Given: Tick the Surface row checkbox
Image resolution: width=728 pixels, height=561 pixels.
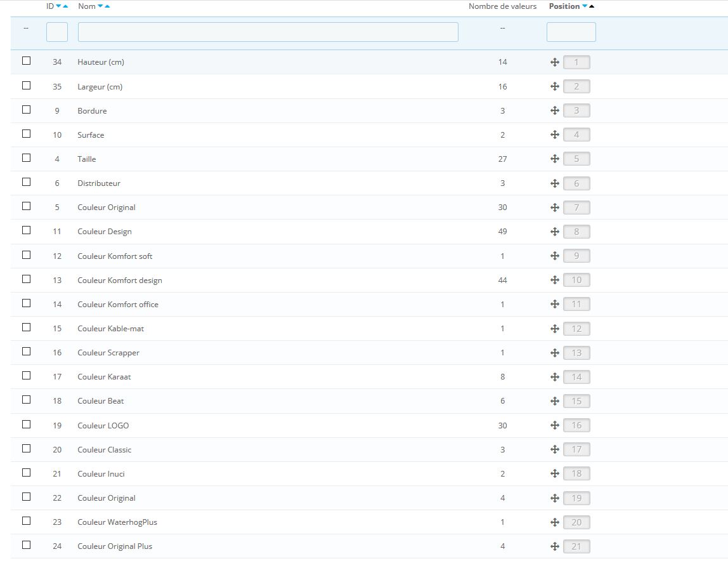Looking at the screenshot, I should 27,134.
